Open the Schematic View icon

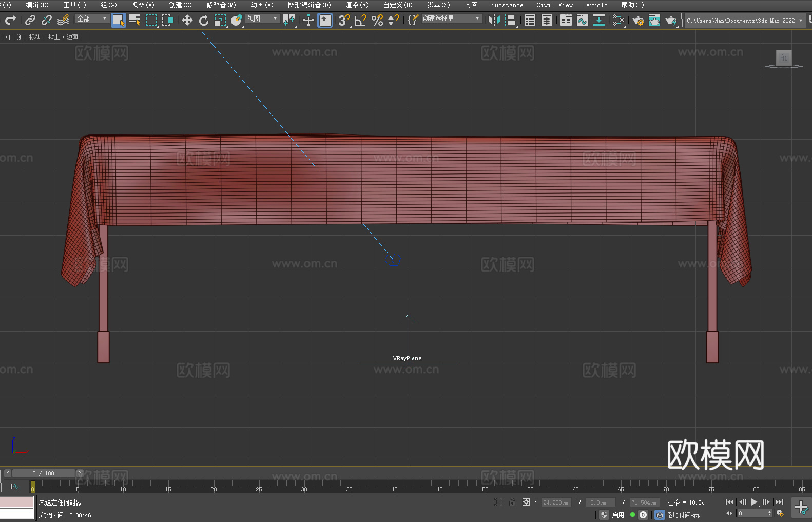(618, 20)
